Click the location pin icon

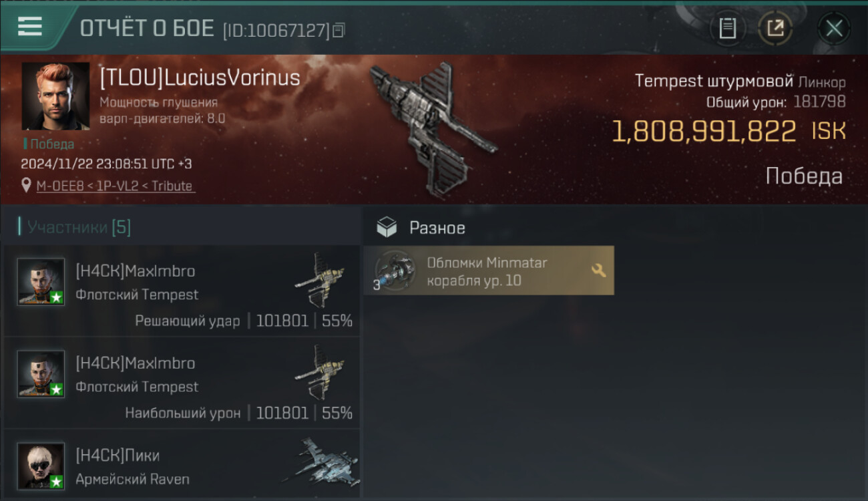pyautogui.click(x=27, y=186)
